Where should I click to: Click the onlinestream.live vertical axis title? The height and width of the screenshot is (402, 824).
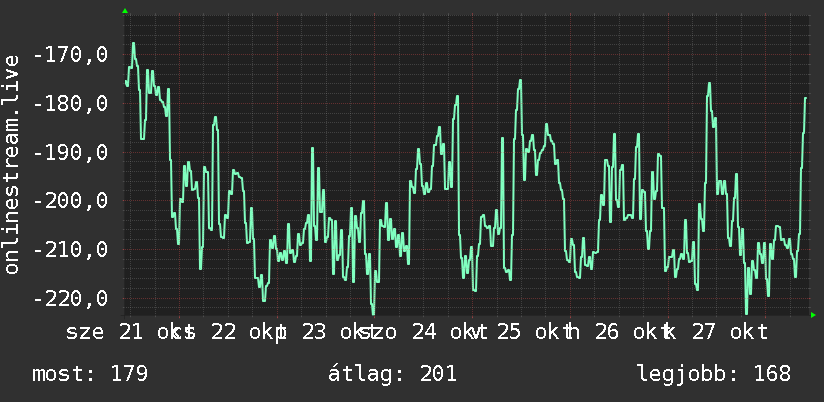[11, 164]
